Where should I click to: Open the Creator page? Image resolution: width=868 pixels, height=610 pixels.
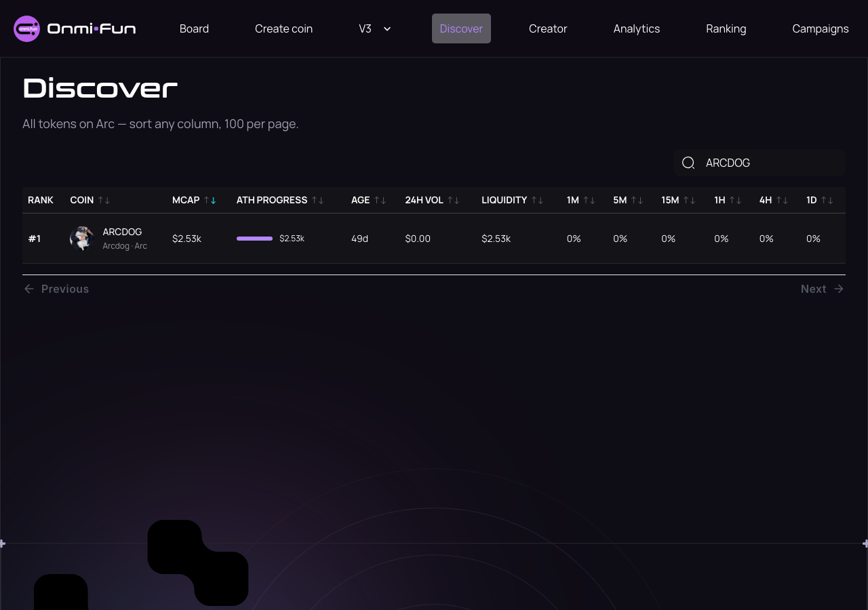click(x=548, y=28)
